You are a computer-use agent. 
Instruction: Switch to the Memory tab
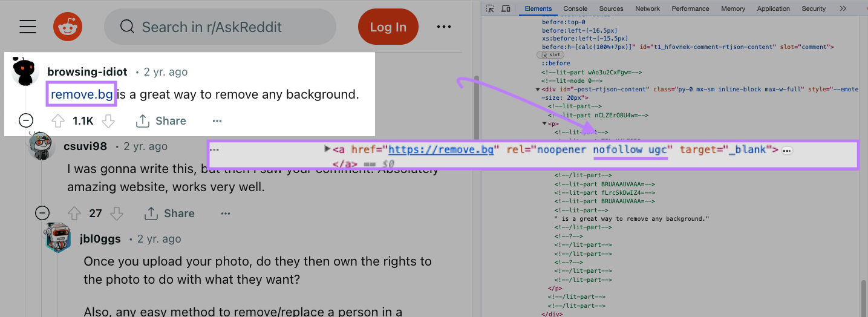733,8
